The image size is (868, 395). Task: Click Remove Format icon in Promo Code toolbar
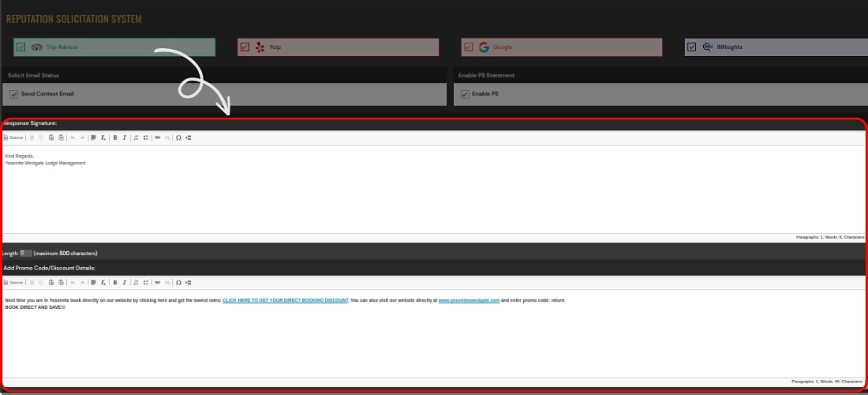point(103,283)
